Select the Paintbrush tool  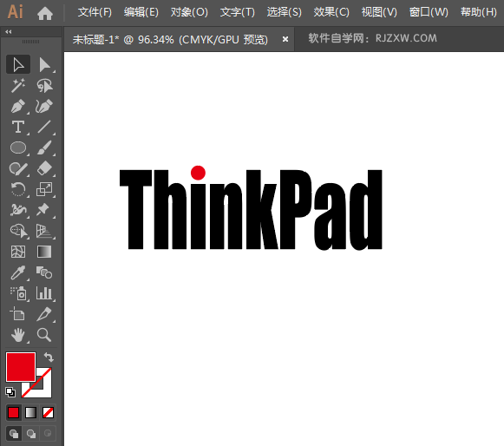coord(44,148)
